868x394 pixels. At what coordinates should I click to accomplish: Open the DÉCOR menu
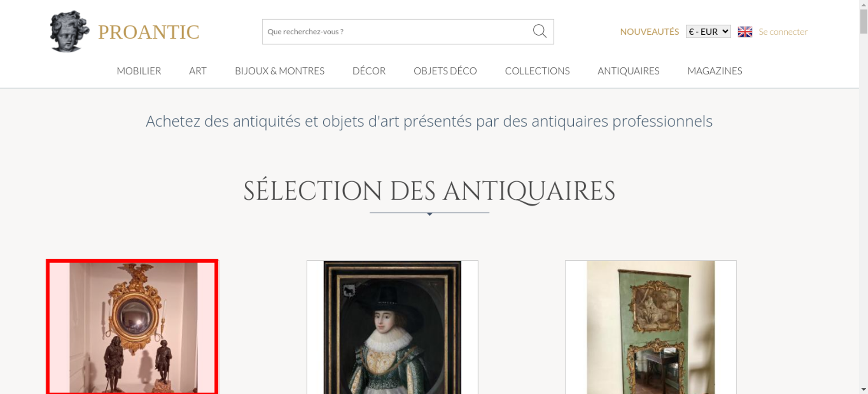tap(369, 71)
